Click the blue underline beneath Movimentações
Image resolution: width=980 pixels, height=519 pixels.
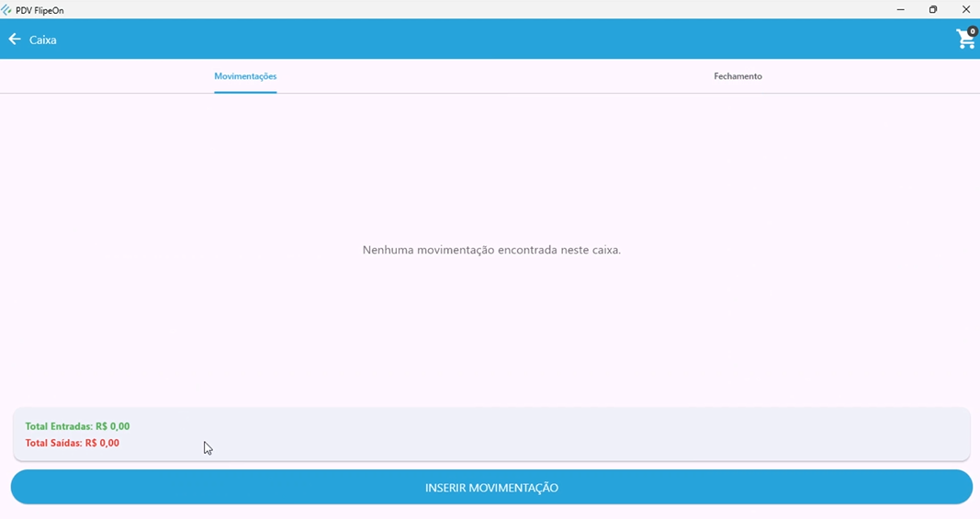pyautogui.click(x=245, y=92)
